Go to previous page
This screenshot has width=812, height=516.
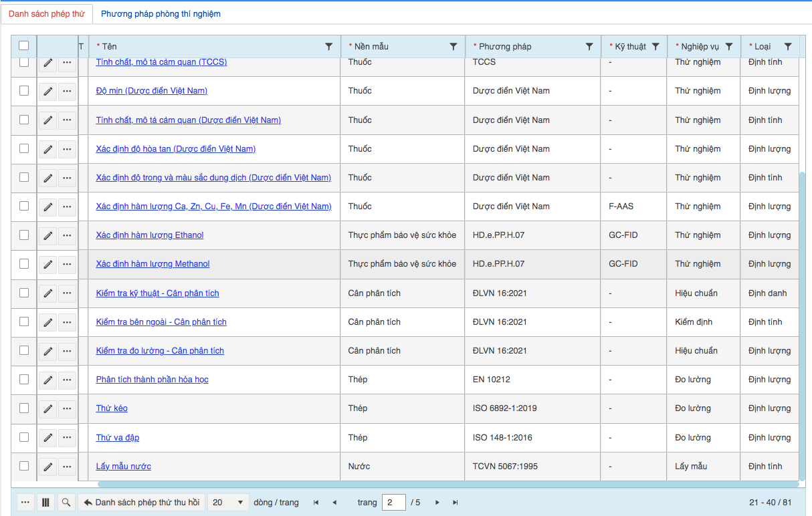tap(334, 503)
